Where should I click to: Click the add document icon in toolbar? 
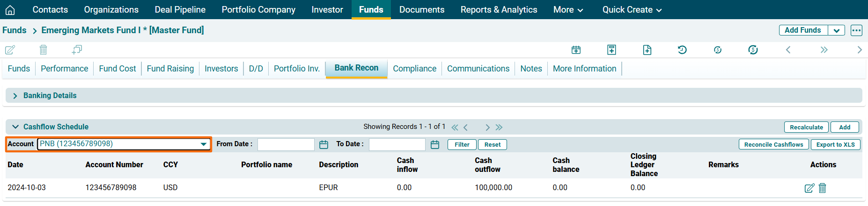[x=647, y=50]
